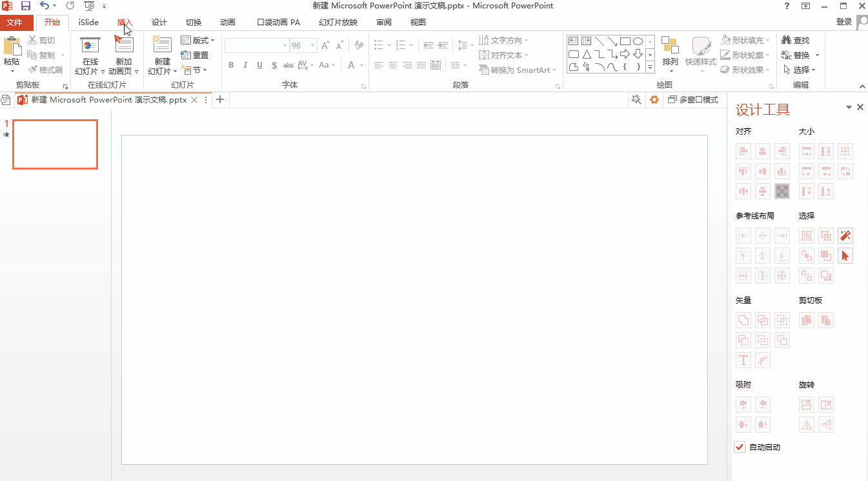
Task: Open the 文字方向 text direction dropdown
Action: tap(504, 40)
